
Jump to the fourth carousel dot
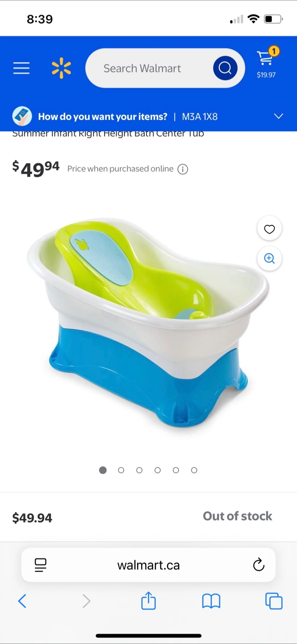(x=158, y=470)
